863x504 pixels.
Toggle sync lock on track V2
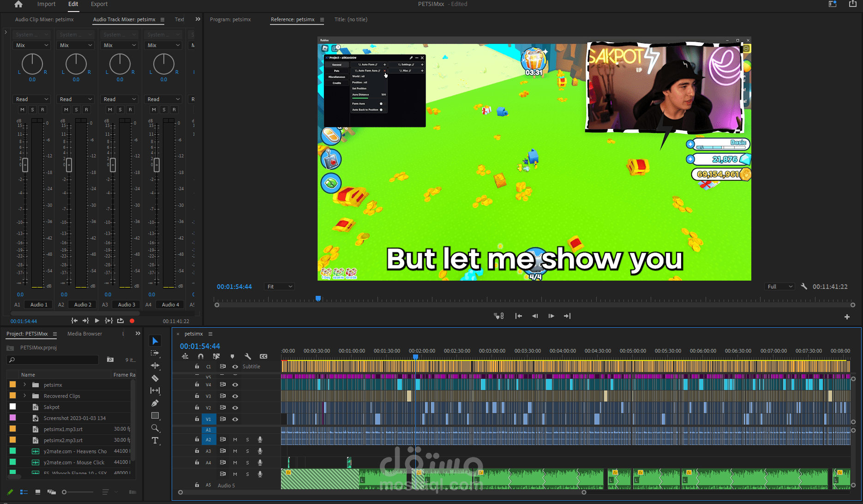(x=223, y=408)
